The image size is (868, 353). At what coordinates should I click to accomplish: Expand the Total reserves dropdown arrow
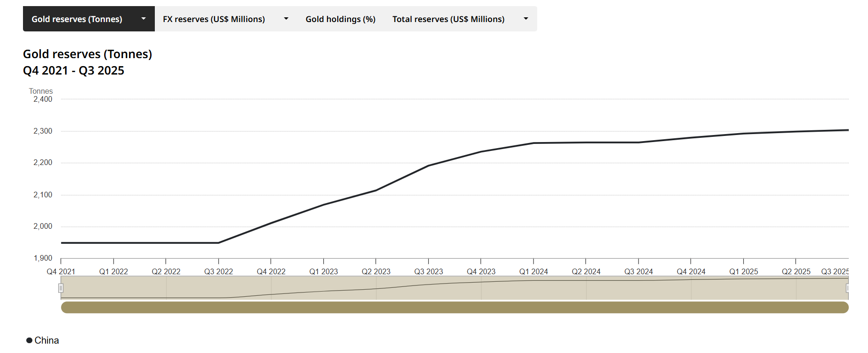point(526,19)
